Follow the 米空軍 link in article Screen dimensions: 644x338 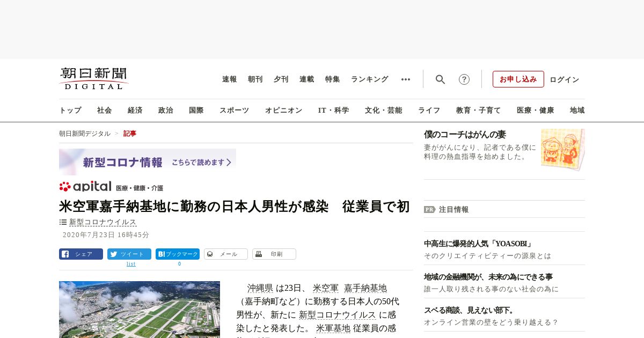326,288
